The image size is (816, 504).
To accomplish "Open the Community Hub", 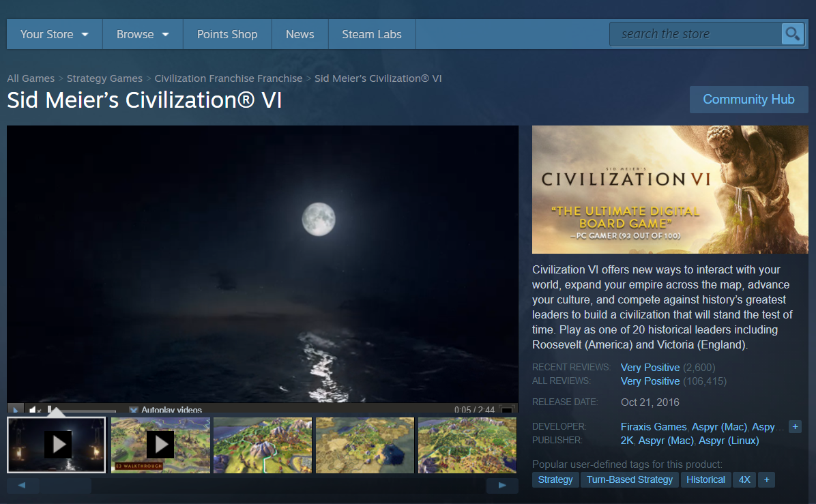I will pyautogui.click(x=748, y=100).
